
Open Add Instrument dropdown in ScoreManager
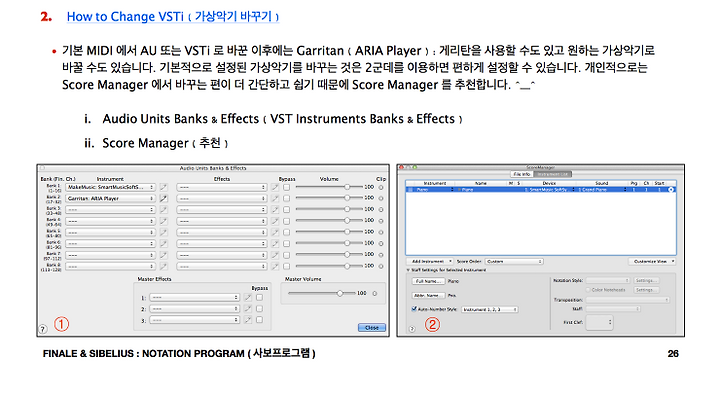coord(431,261)
